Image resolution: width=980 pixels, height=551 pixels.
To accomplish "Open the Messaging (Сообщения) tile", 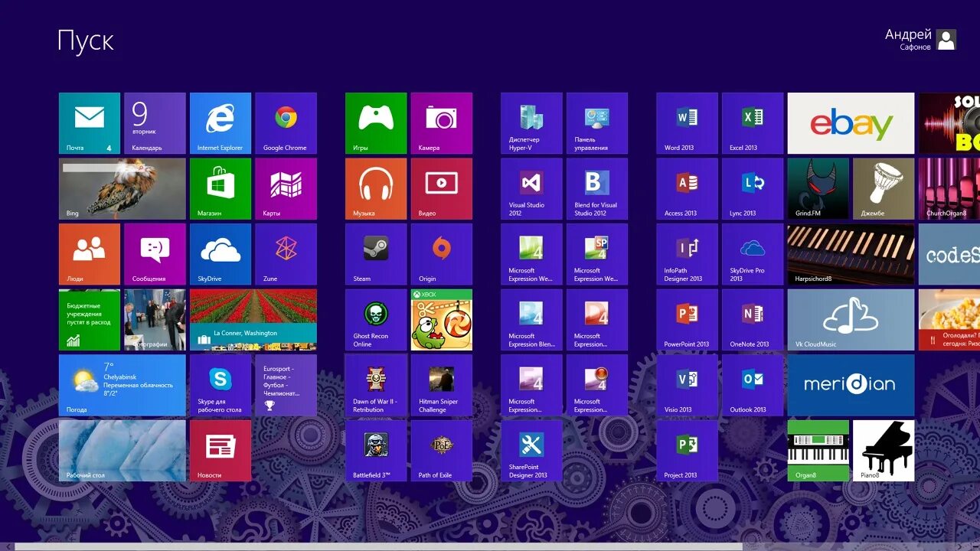I will [x=155, y=254].
